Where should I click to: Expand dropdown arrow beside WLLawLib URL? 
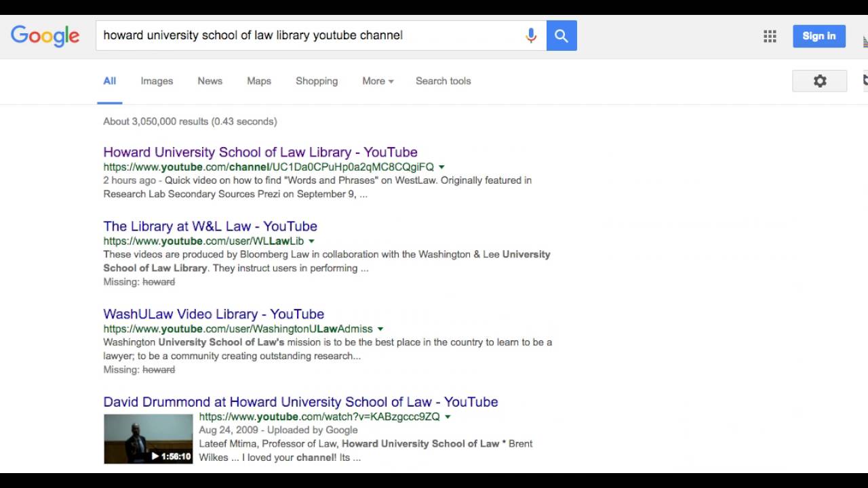(x=312, y=241)
